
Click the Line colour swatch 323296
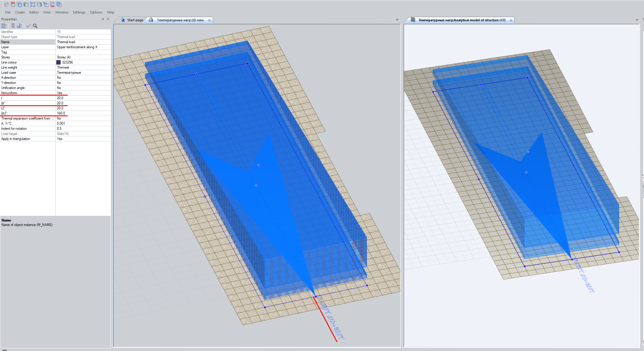pos(59,62)
